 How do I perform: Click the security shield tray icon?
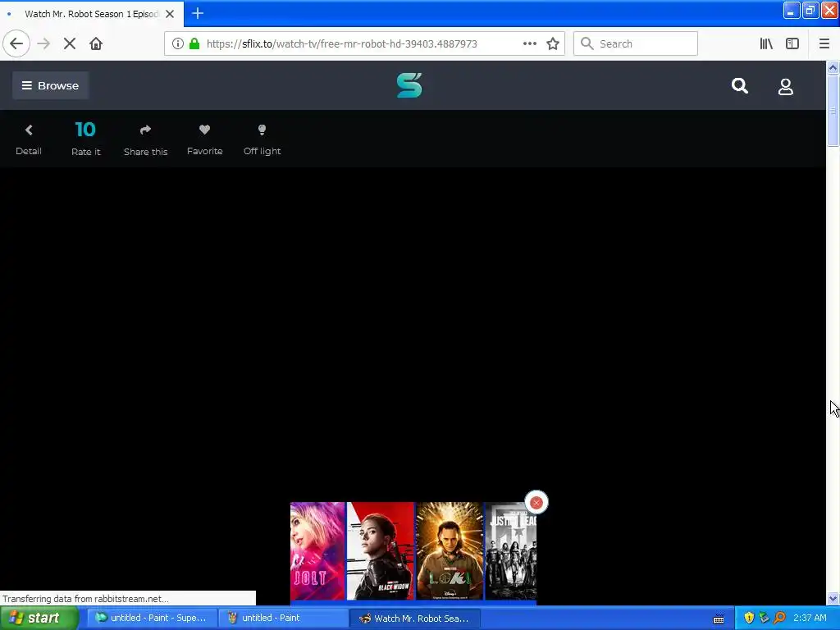coord(749,619)
